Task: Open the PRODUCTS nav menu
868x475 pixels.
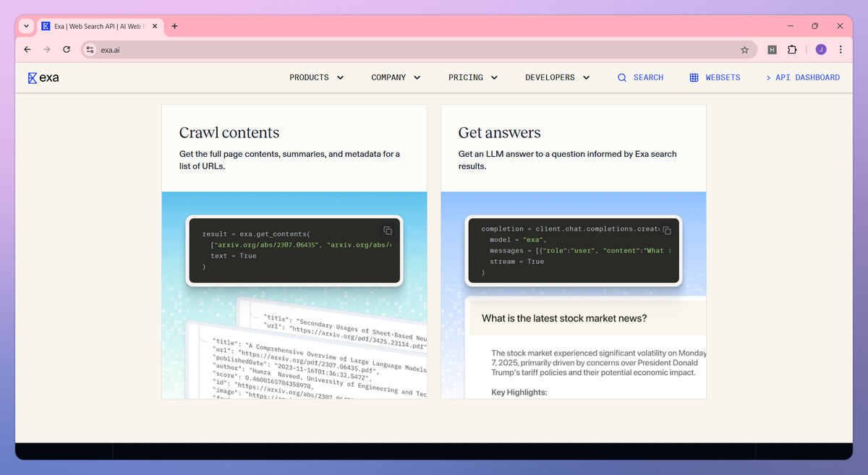Action: [x=317, y=77]
